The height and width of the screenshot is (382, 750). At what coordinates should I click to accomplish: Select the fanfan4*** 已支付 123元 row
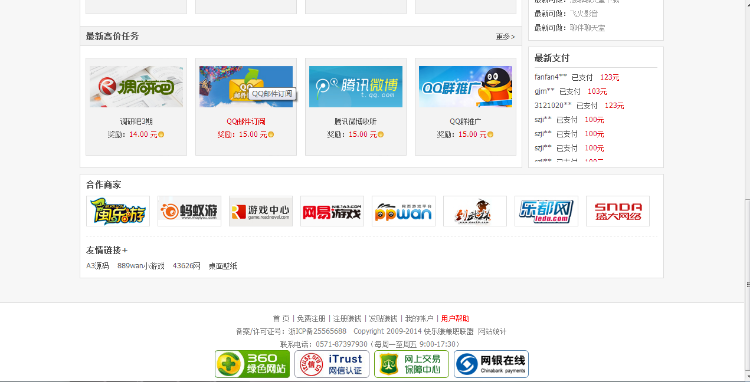pos(577,77)
